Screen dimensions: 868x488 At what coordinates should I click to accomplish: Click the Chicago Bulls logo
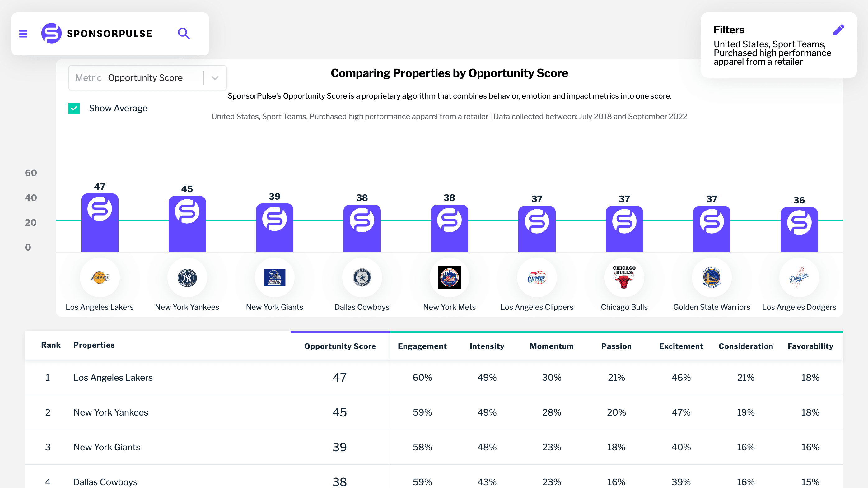[624, 277]
